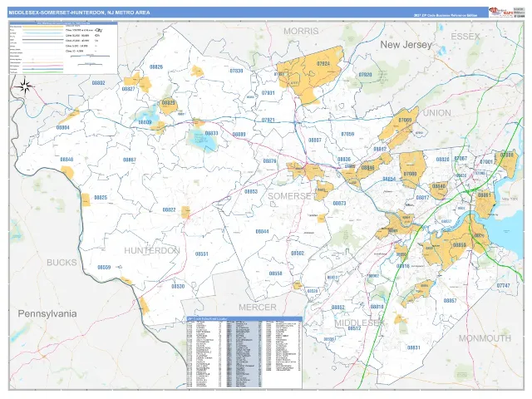Click ZIP code 08831

click(x=413, y=347)
